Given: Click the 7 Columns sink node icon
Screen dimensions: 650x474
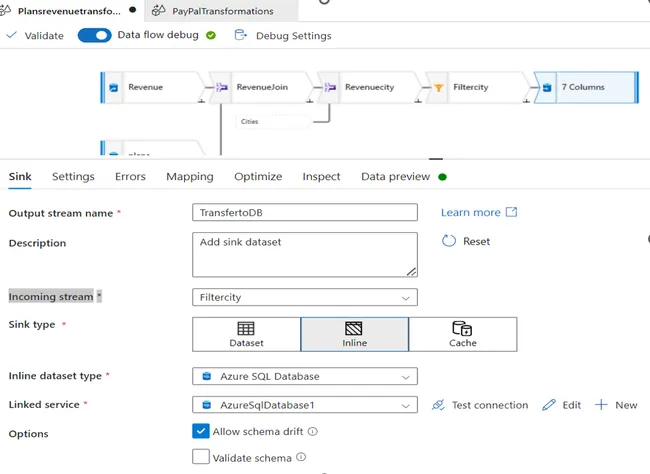Looking at the screenshot, I should pos(547,88).
